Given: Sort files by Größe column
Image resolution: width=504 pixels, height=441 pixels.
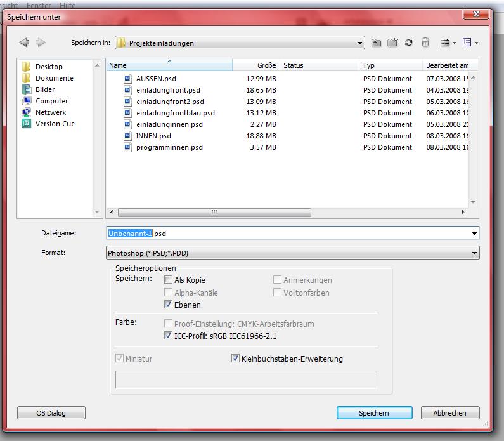Looking at the screenshot, I should pyautogui.click(x=266, y=65).
